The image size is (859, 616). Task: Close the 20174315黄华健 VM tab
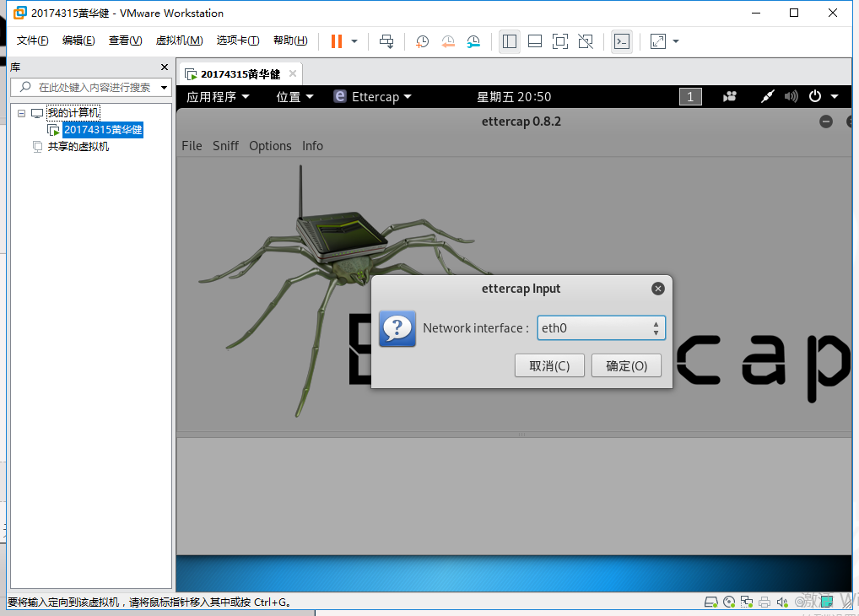[293, 73]
